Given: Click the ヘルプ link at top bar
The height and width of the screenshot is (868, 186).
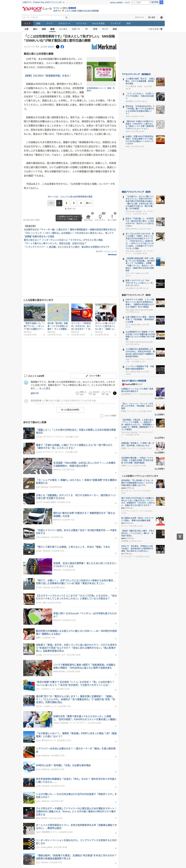Looking at the screenshot, I should [x=127, y=2].
